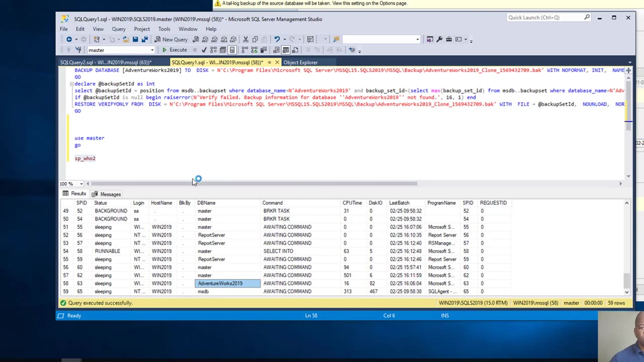This screenshot has height=362, width=644.
Task: Click the DAX Query icon
Action: (233, 39)
